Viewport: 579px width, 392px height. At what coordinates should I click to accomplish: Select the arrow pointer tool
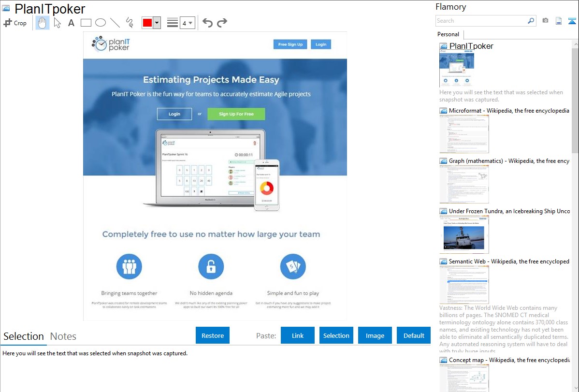coord(57,23)
